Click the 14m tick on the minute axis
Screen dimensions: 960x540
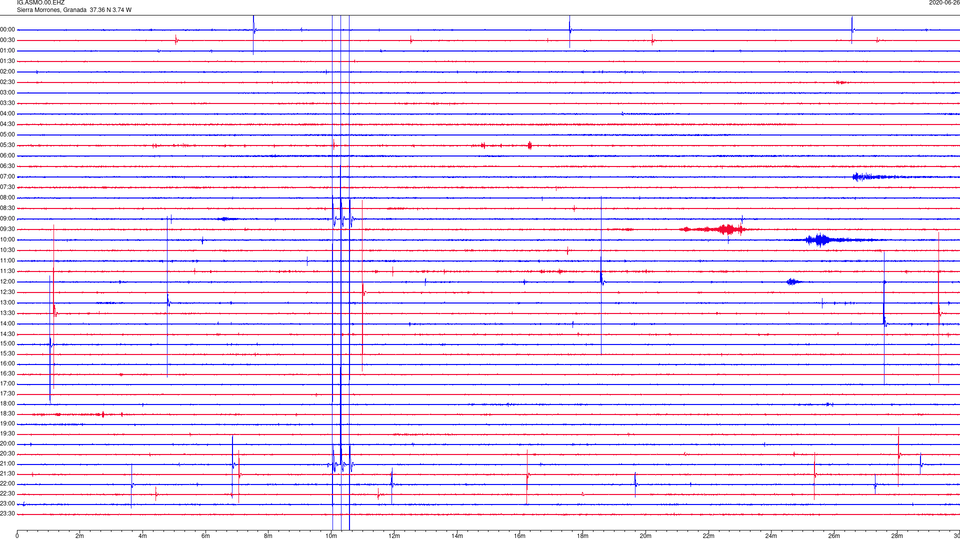click(457, 536)
